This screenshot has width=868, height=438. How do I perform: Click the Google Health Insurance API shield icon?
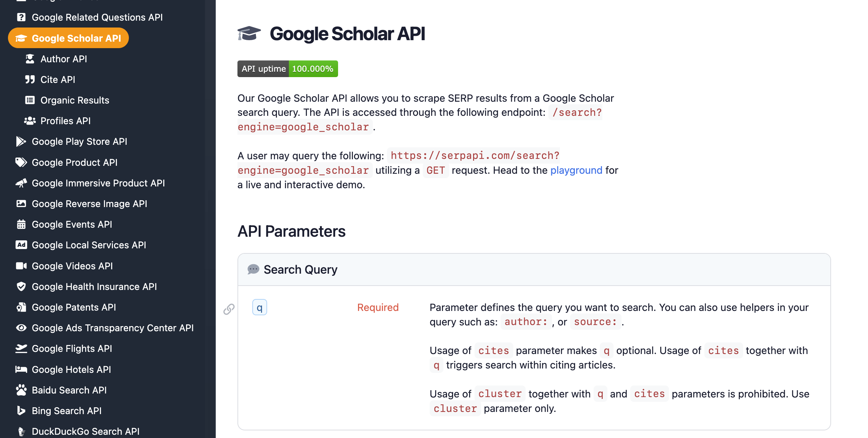click(21, 286)
